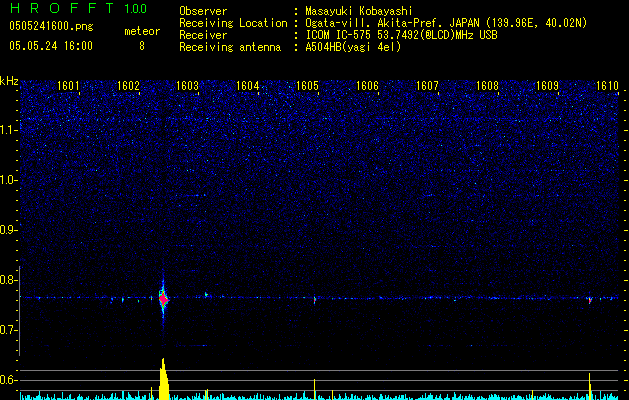Viewport: 629px width, 400px height.
Task: Click the yellow 'meteor' label
Action: click(142, 31)
